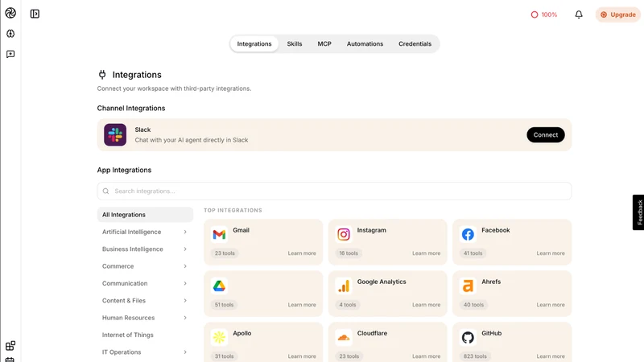Image resolution: width=644 pixels, height=362 pixels.
Task: Click the app logo icon in the sidebar
Action: click(x=10, y=13)
